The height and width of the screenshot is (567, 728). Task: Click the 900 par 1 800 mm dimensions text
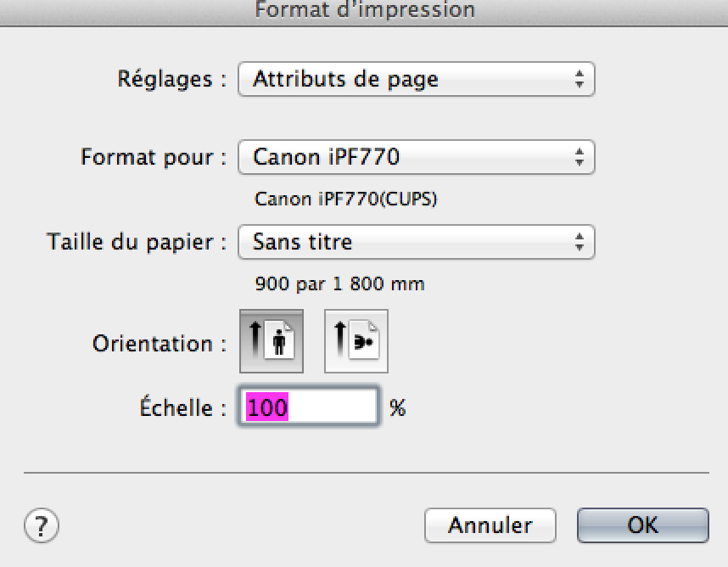(x=339, y=284)
